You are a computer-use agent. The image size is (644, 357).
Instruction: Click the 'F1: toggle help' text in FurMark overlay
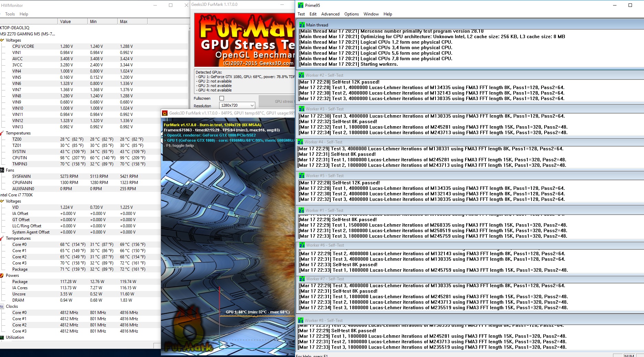click(x=179, y=145)
